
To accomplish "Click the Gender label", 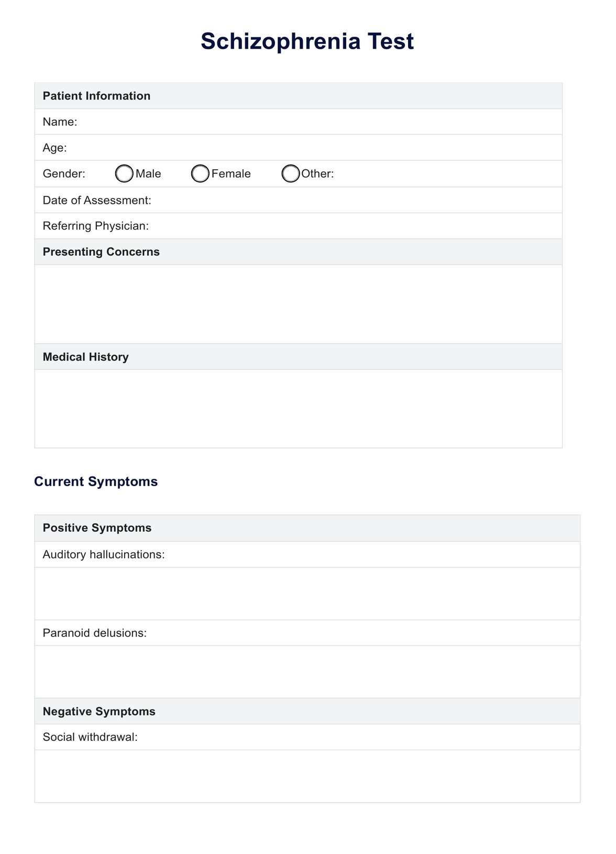I will (x=64, y=174).
